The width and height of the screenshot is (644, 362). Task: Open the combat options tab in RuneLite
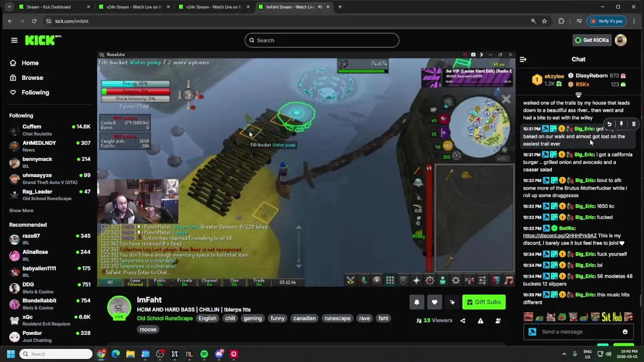coord(350,281)
